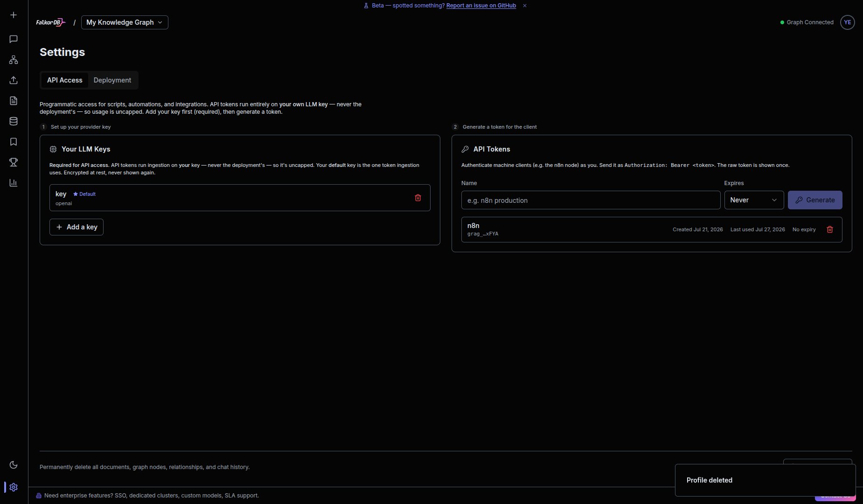The image size is (863, 504).
Task: Delete the openai LLM key
Action: coord(418,198)
